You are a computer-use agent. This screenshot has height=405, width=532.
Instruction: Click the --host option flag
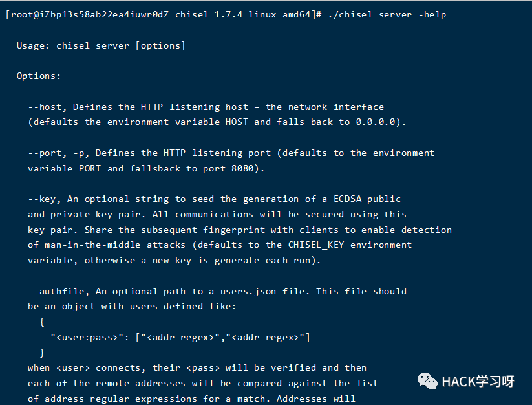coord(48,107)
